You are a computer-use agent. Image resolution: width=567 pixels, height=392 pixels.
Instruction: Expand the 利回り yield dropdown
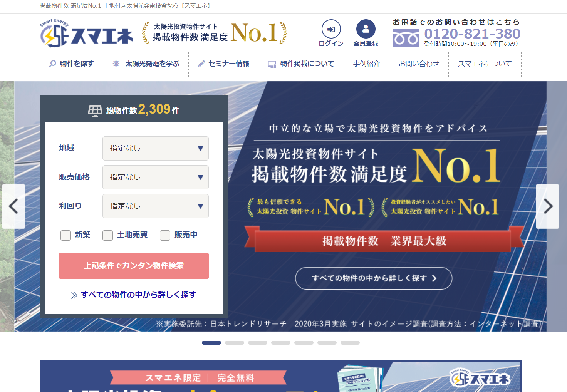[155, 206]
